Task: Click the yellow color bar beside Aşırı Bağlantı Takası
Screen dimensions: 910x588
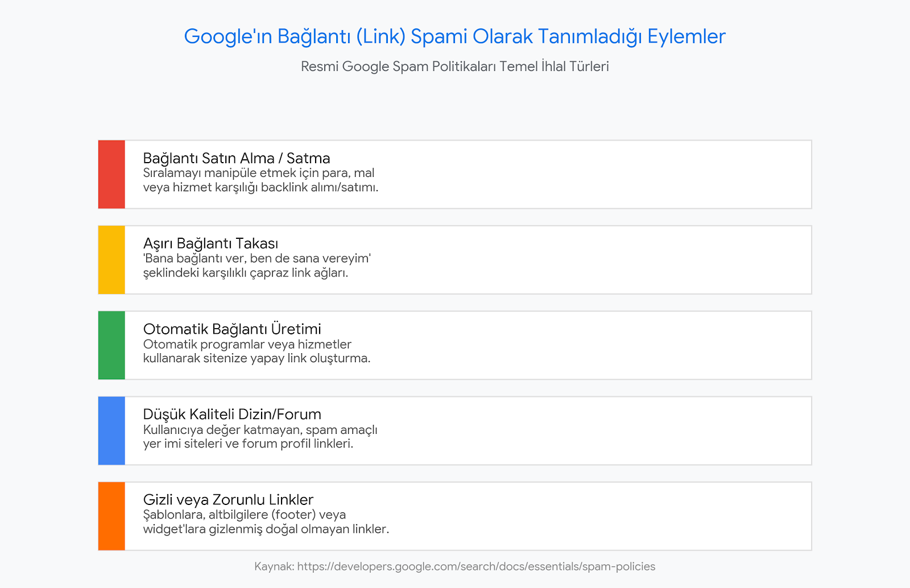Action: tap(111, 260)
